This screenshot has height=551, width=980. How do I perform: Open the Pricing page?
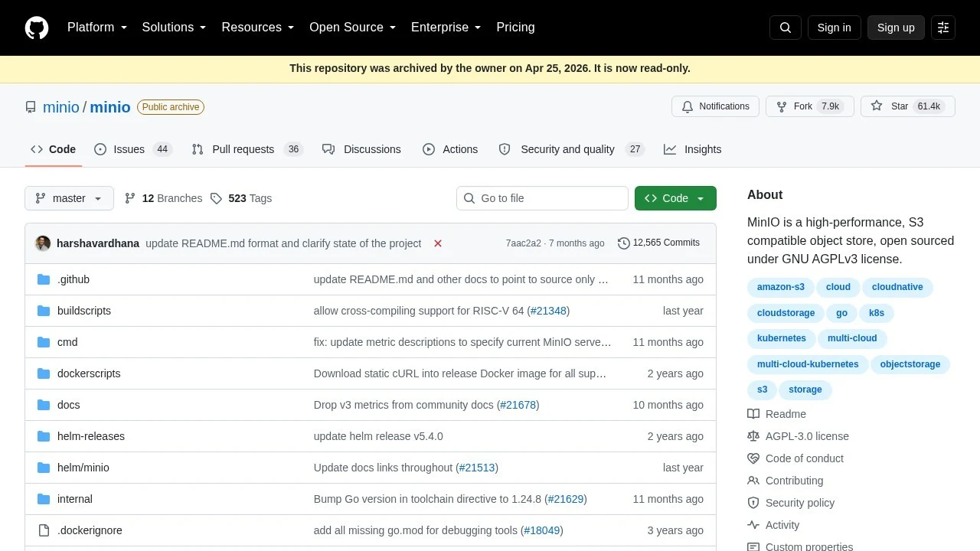click(x=515, y=28)
